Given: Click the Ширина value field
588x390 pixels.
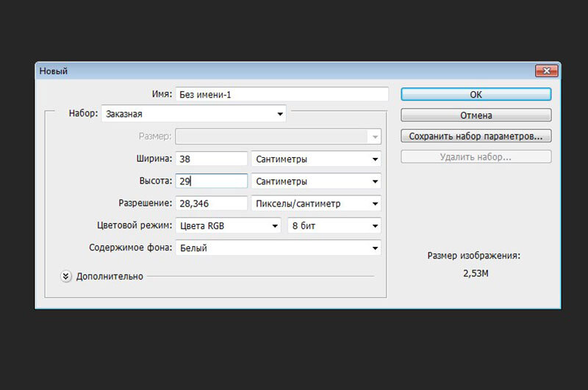Looking at the screenshot, I should click(x=212, y=159).
